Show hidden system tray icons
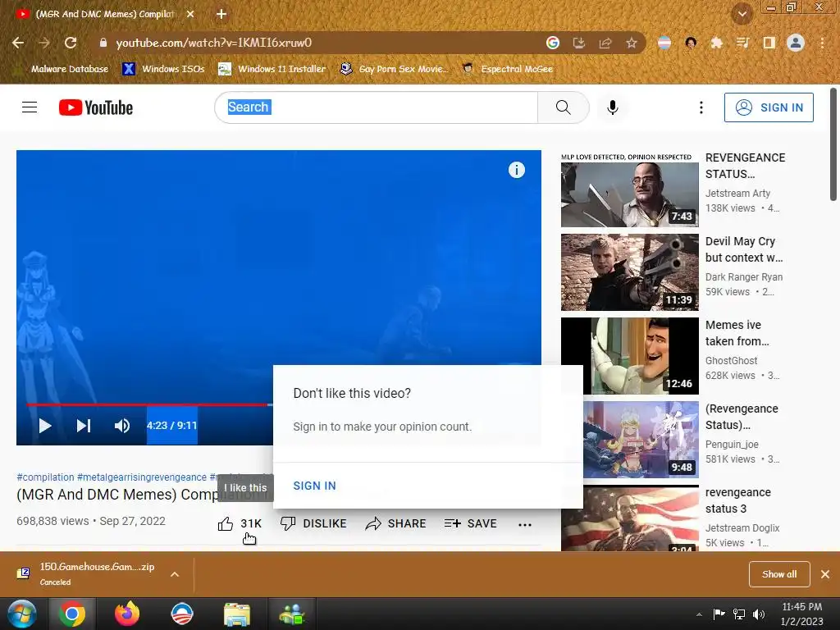Viewport: 840px width, 630px height. tap(699, 614)
